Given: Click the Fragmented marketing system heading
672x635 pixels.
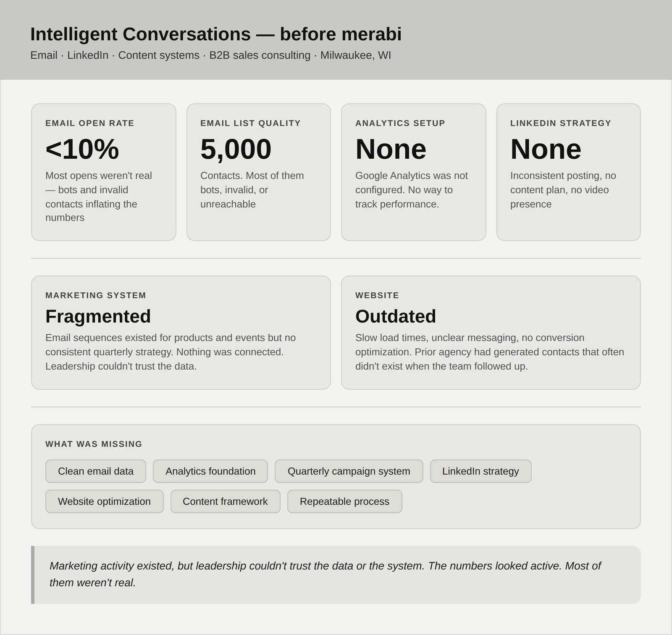Looking at the screenshot, I should tap(98, 316).
